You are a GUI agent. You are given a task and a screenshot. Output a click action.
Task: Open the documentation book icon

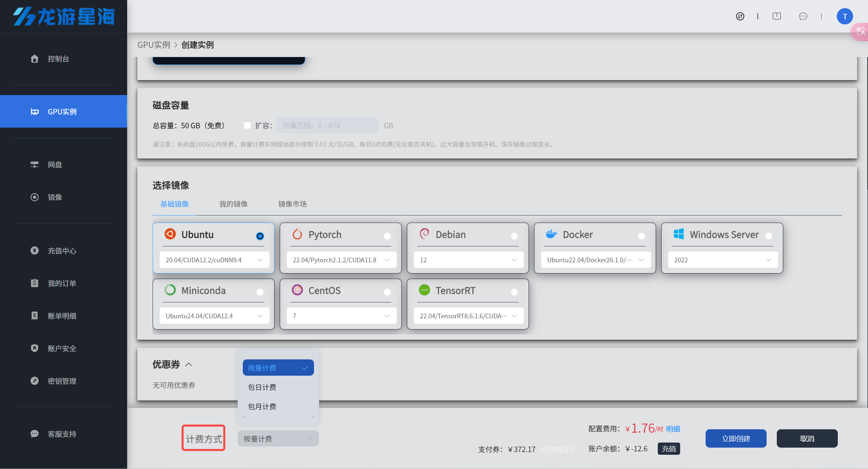(x=776, y=16)
